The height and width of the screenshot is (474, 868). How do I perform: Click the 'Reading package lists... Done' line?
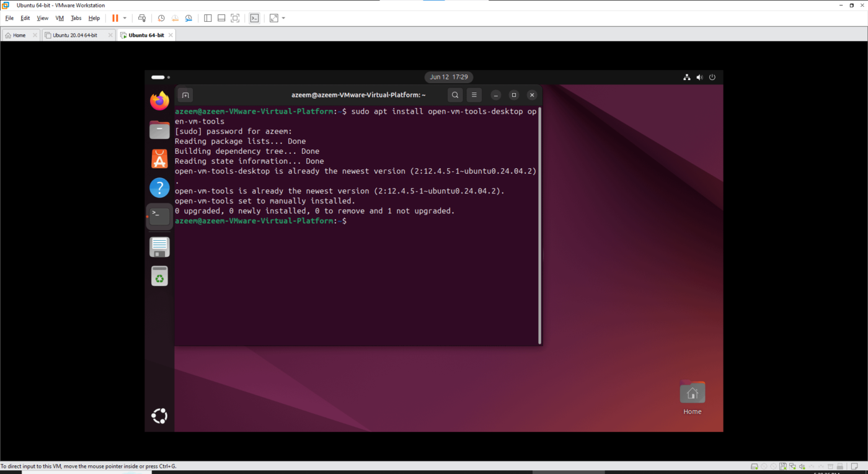click(x=240, y=141)
